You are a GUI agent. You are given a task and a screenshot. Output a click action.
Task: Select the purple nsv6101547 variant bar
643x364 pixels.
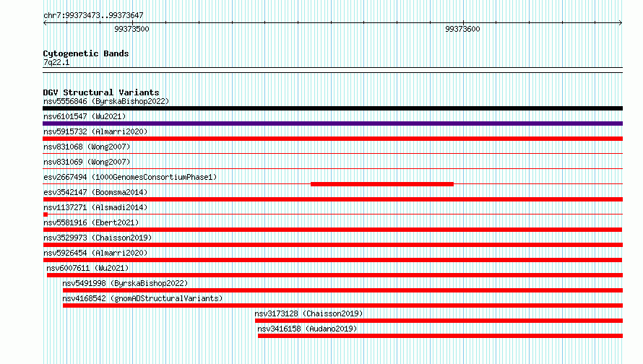[332, 123]
